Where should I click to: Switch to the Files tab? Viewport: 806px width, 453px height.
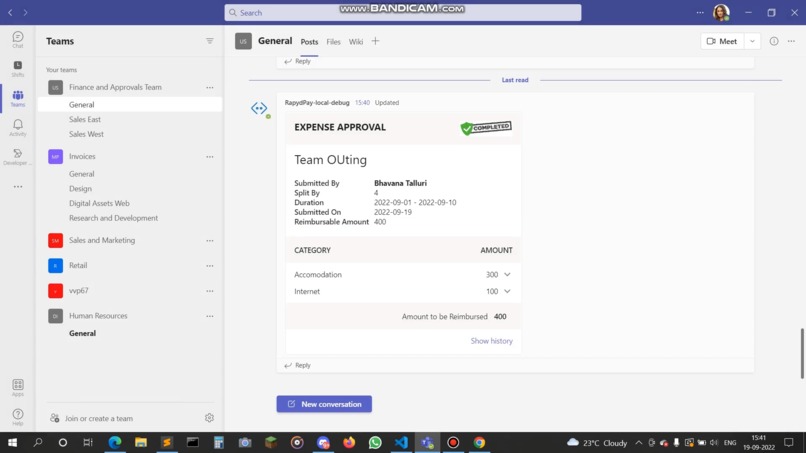click(333, 42)
